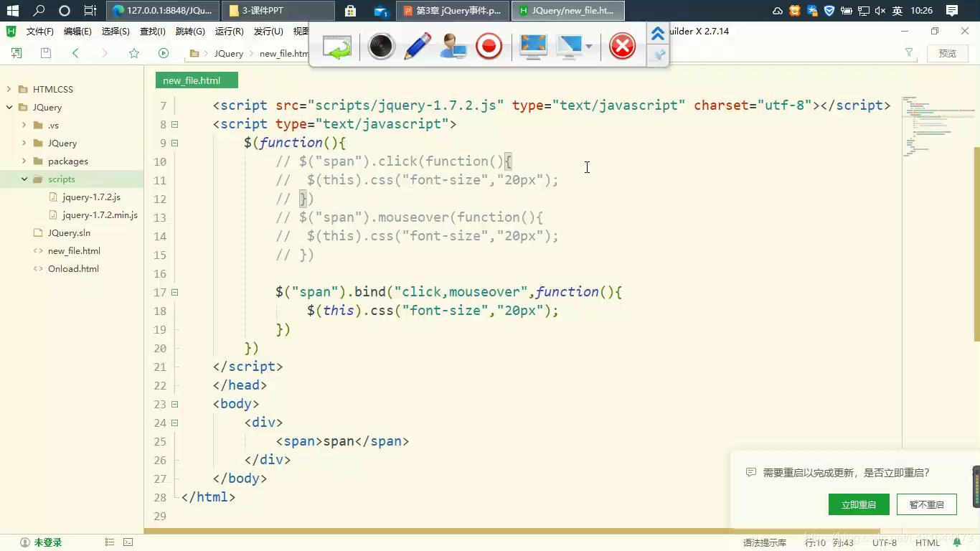Fold the body tag at line 23
Viewport: 980px width, 551px height.
(x=174, y=404)
